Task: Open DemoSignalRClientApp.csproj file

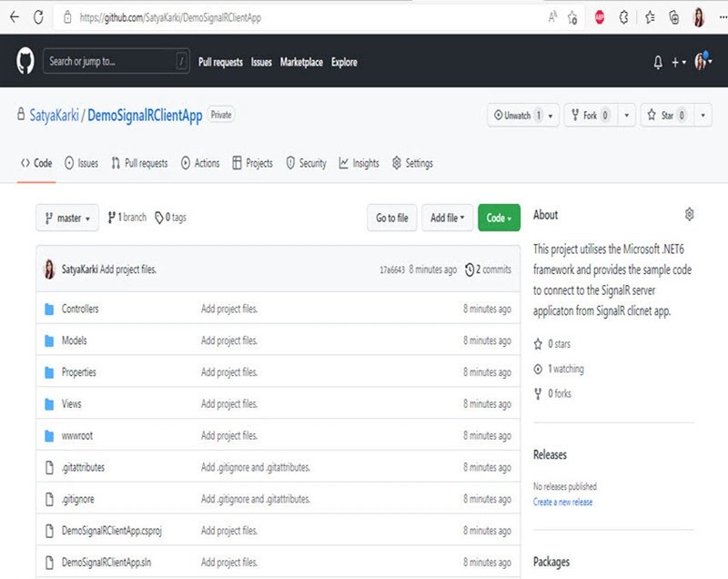Action: (x=111, y=531)
